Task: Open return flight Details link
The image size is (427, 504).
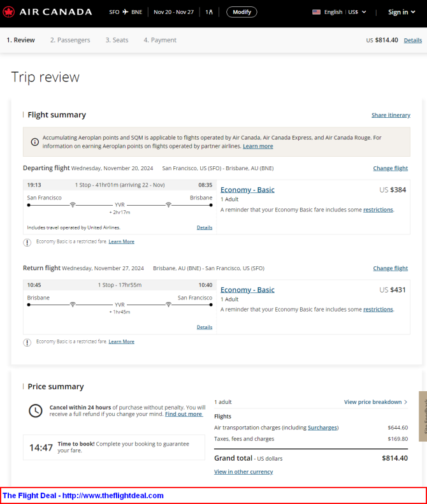Action: tap(205, 327)
